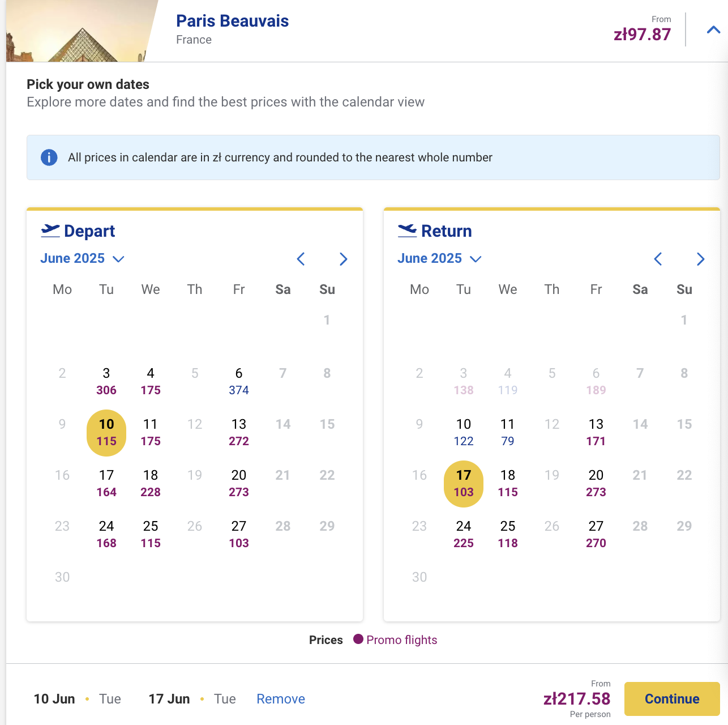Viewport: 728px width, 725px height.
Task: Go to next month in Return calendar
Action: [x=700, y=259]
